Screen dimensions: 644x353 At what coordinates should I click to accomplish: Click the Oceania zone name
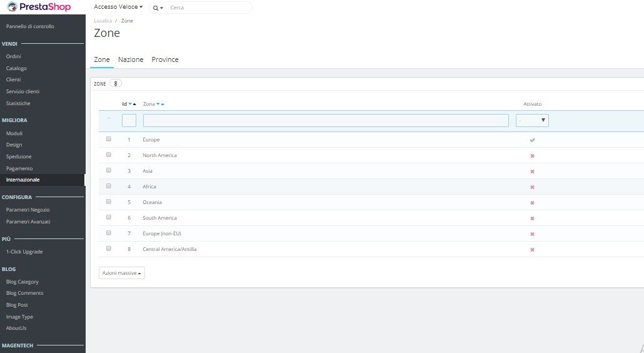tap(152, 202)
